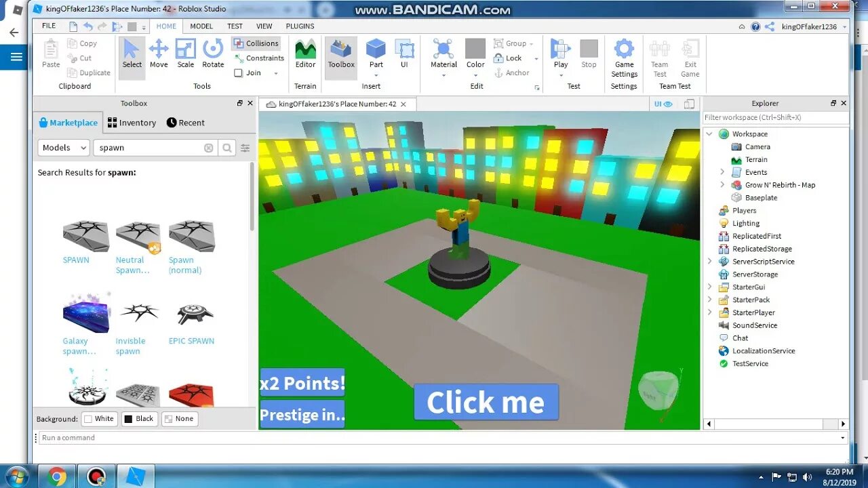Viewport: 868px width, 488px height.
Task: Open the UI insert tool
Action: [x=404, y=54]
